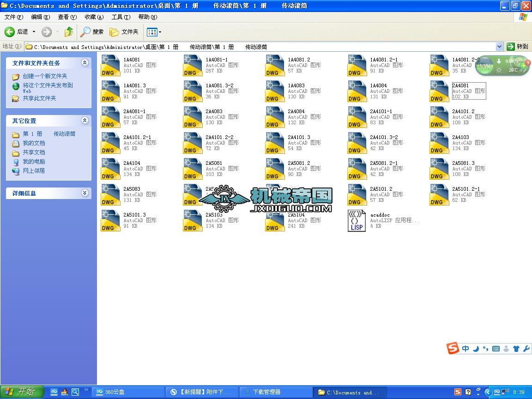This screenshot has width=532, height=399.
Task: Click the 转到 Go button
Action: coord(518,47)
